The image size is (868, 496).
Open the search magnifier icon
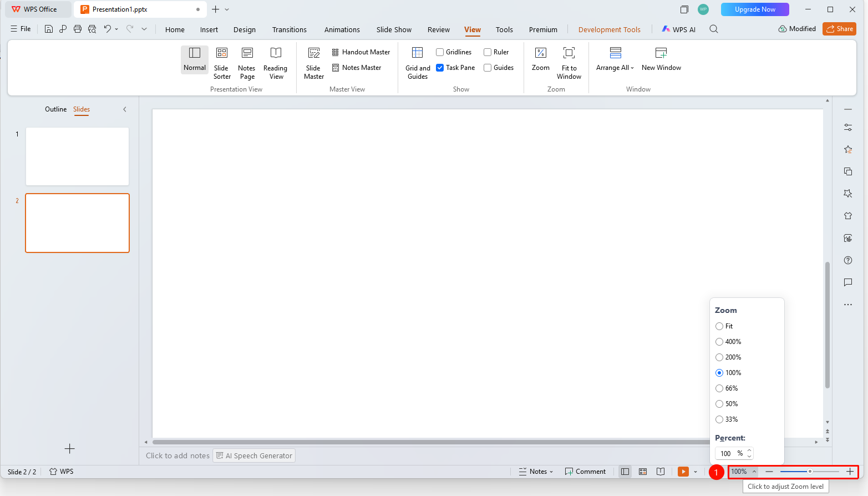coord(714,29)
